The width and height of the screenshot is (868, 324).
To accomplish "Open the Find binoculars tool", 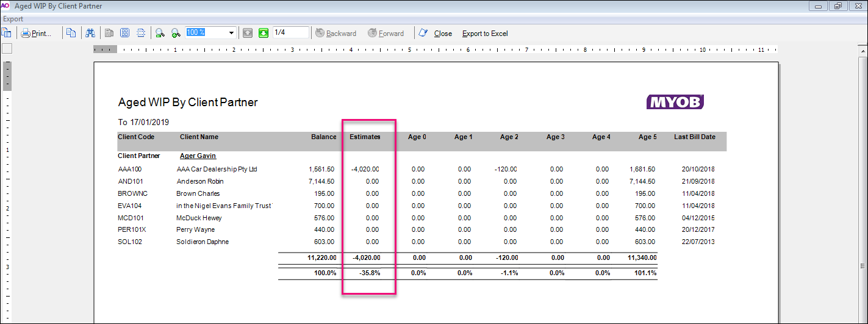I will [90, 33].
